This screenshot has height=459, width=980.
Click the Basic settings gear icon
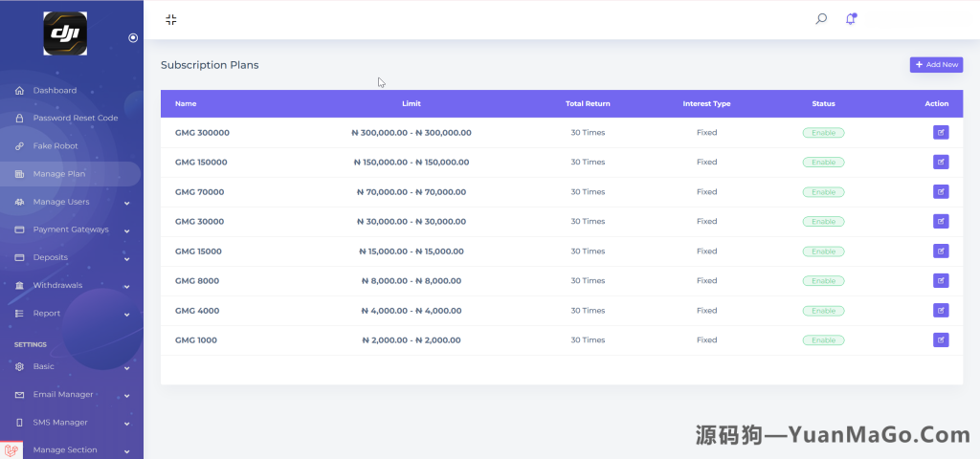pos(19,366)
